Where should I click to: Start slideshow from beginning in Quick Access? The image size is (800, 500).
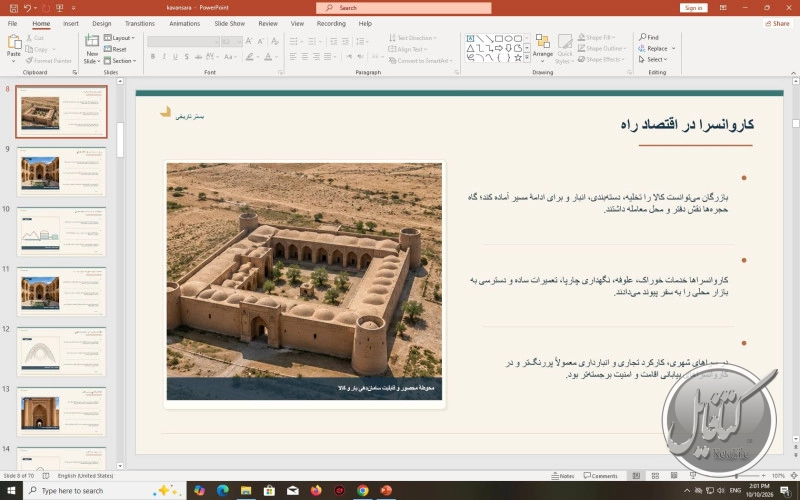click(60, 8)
